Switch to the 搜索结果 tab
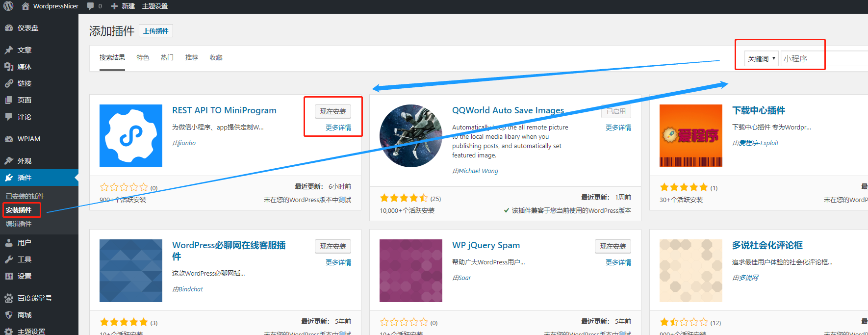This screenshot has height=335, width=868. [112, 58]
